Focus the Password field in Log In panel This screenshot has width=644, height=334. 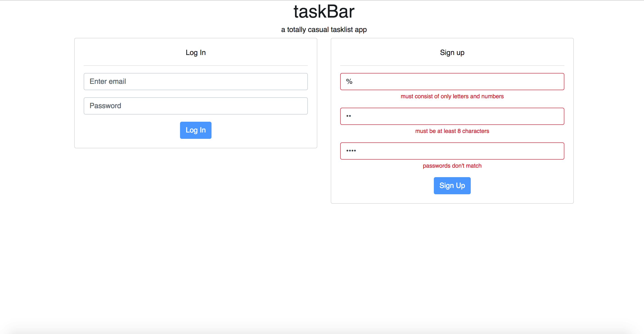pyautogui.click(x=196, y=106)
